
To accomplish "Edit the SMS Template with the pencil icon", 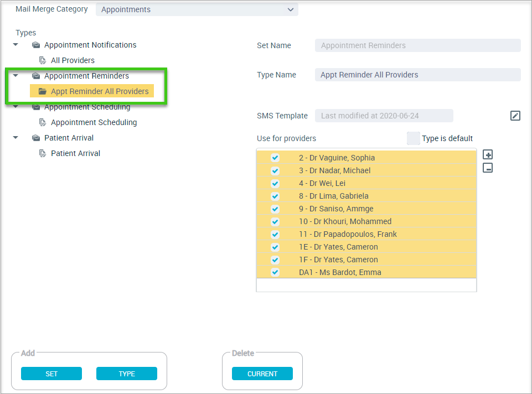I will 515,116.
